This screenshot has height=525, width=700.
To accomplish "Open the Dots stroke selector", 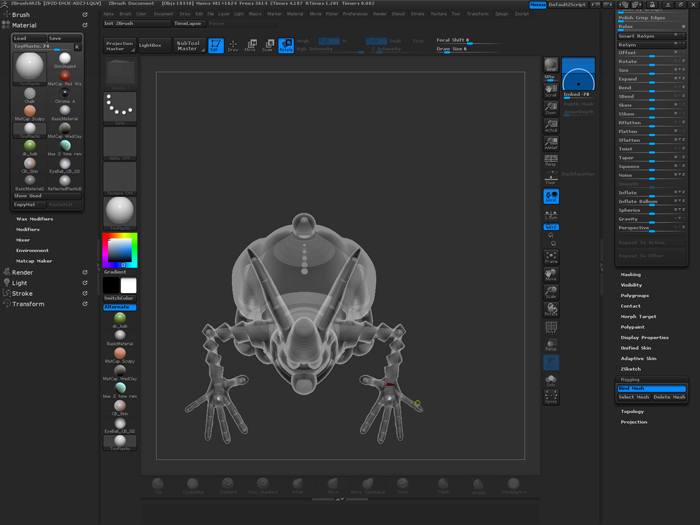I will tap(120, 108).
